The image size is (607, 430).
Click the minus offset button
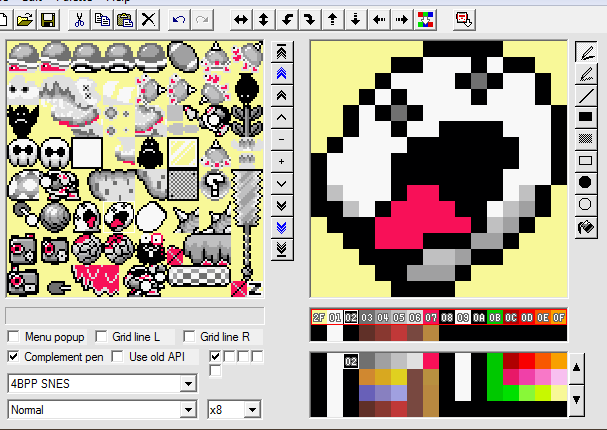(x=282, y=139)
